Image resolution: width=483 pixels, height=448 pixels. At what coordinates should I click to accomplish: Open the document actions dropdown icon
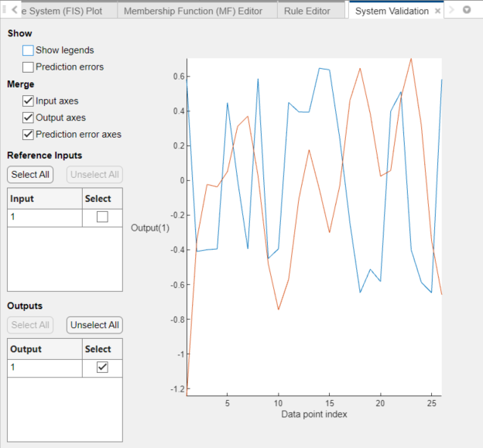coord(467,10)
